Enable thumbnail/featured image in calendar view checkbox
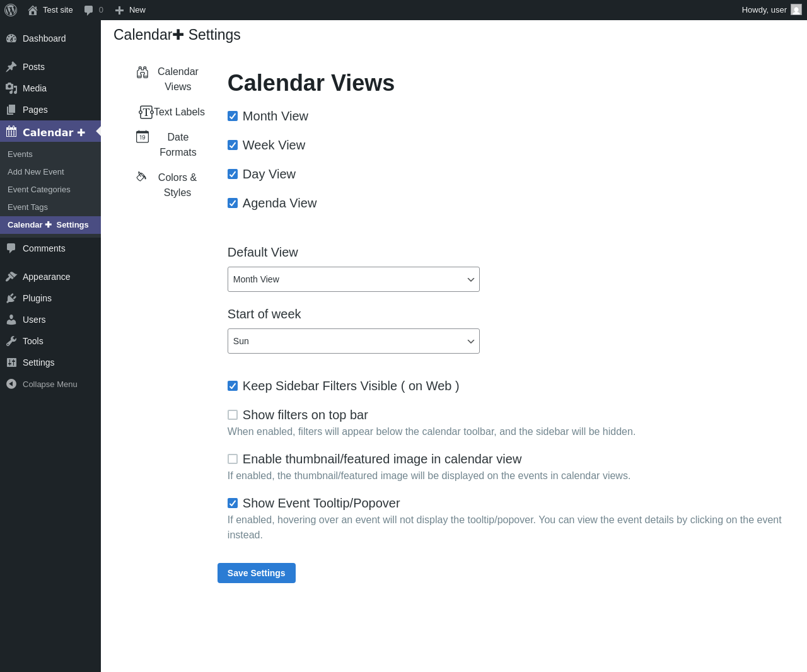807x672 pixels. pos(233,459)
